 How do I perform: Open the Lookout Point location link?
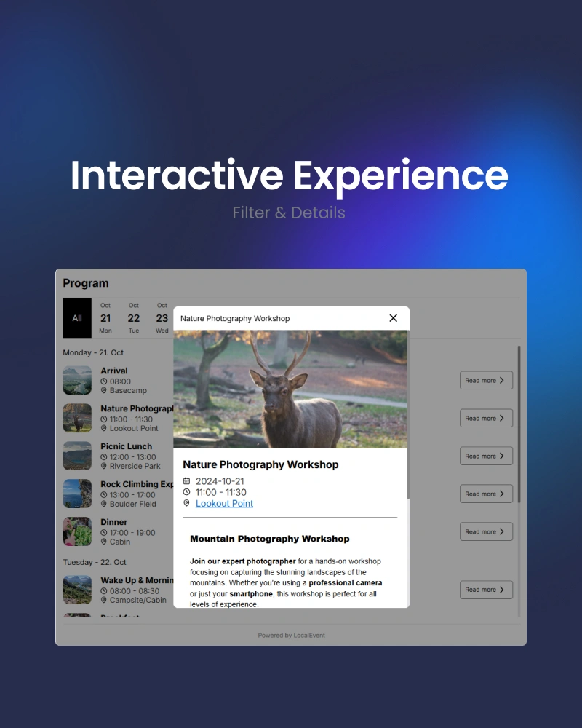(x=224, y=503)
